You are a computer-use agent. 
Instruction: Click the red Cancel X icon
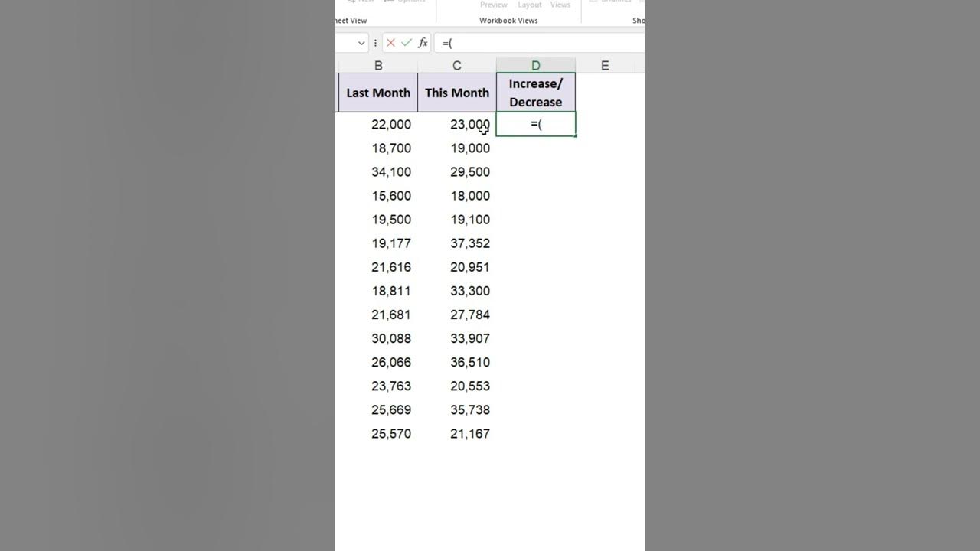(x=390, y=43)
